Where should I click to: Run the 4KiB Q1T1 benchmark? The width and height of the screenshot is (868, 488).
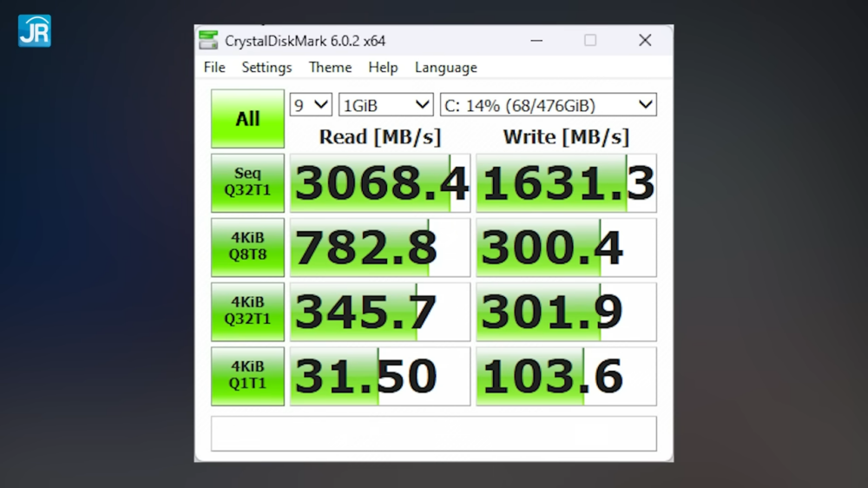[247, 376]
